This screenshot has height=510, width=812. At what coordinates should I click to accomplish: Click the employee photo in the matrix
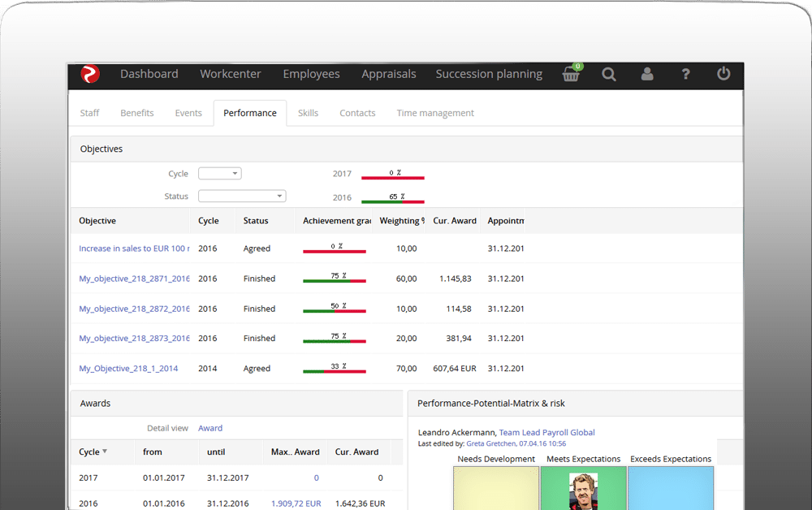[x=584, y=491]
